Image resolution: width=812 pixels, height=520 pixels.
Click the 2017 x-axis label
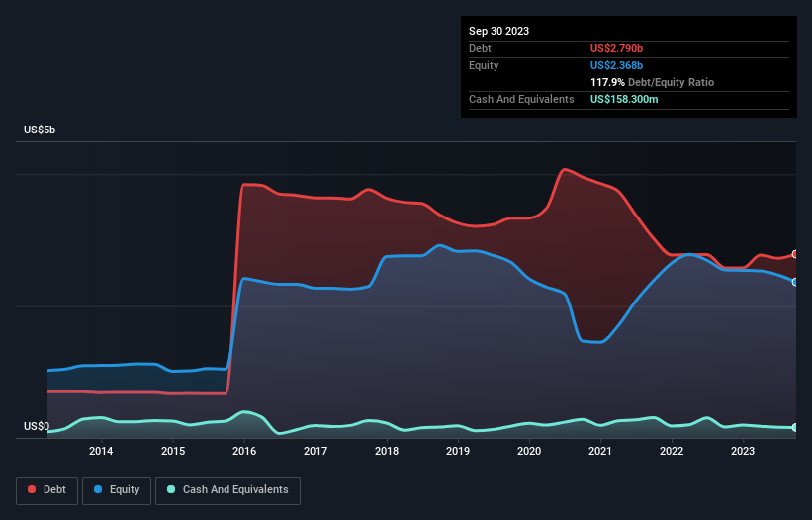tap(316, 451)
